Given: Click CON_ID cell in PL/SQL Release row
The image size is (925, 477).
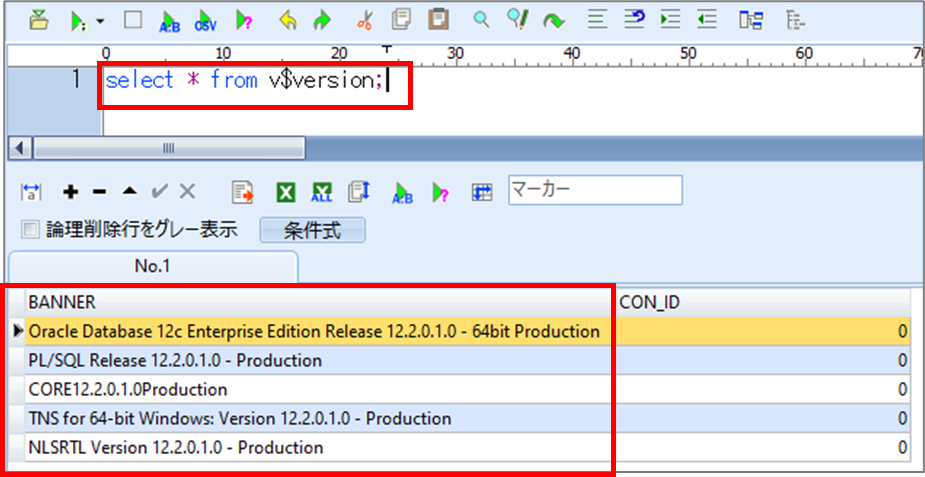Looking at the screenshot, I should click(x=762, y=360).
